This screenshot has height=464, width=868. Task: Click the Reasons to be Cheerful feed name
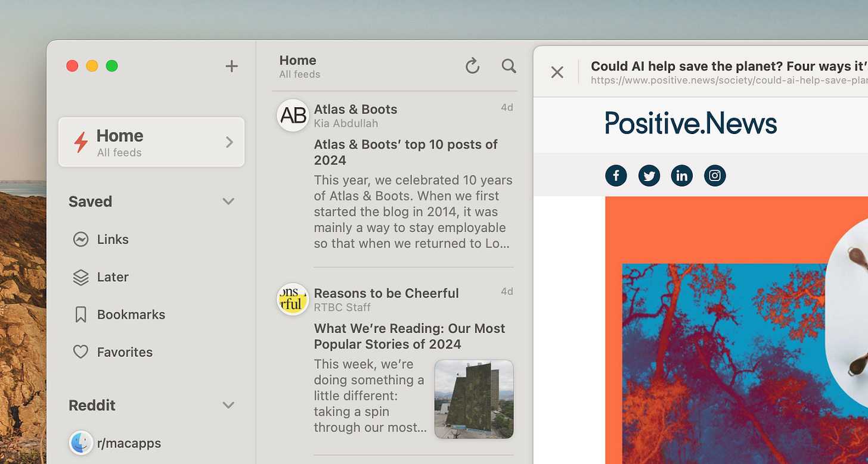tap(386, 294)
